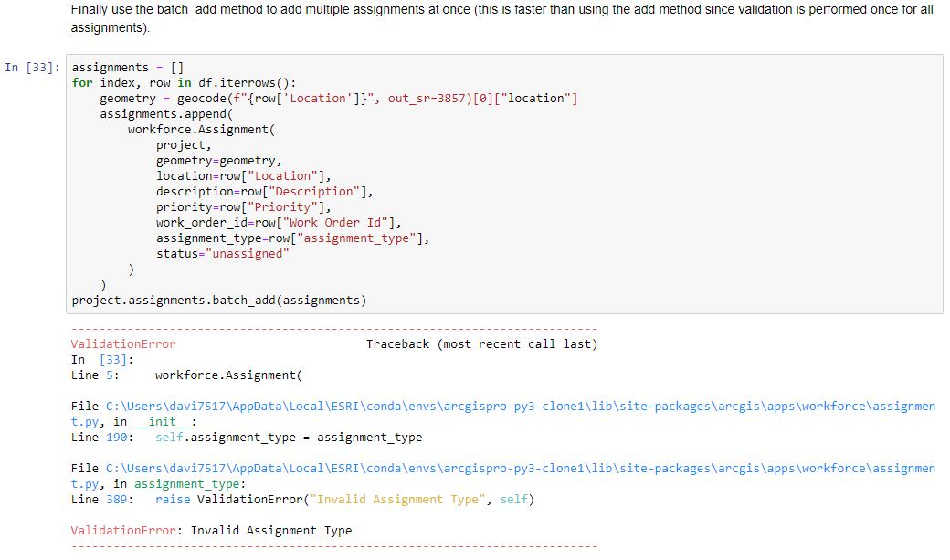Click 'Line 190: self.assignment_type = assignment_type'

(x=247, y=438)
